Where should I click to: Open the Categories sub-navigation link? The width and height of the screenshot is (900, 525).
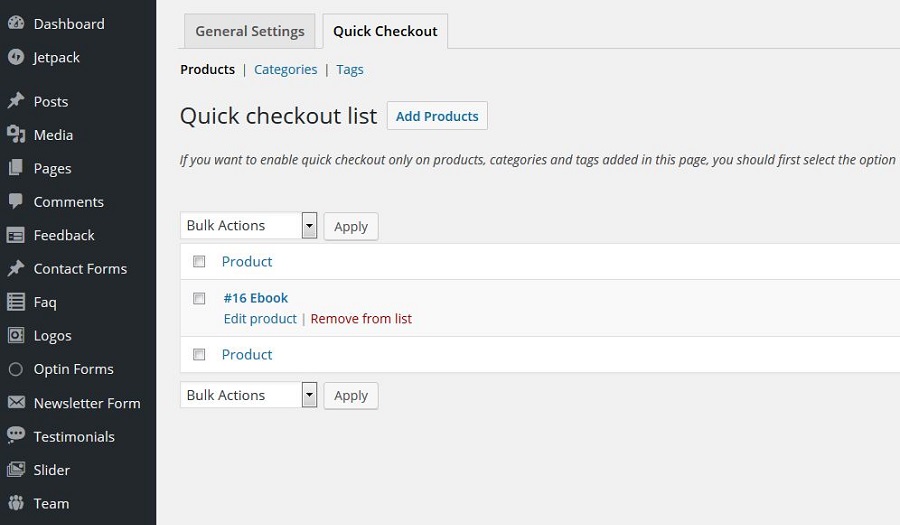click(x=285, y=70)
